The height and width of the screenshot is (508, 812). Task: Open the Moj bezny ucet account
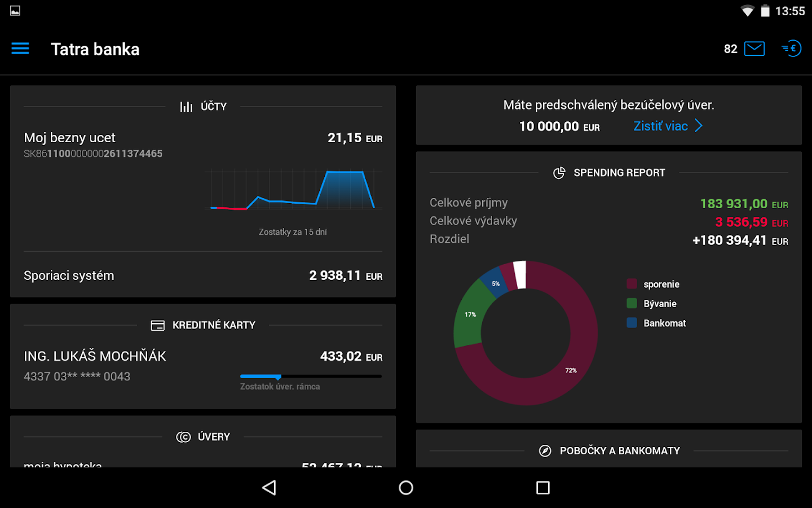[x=69, y=137]
